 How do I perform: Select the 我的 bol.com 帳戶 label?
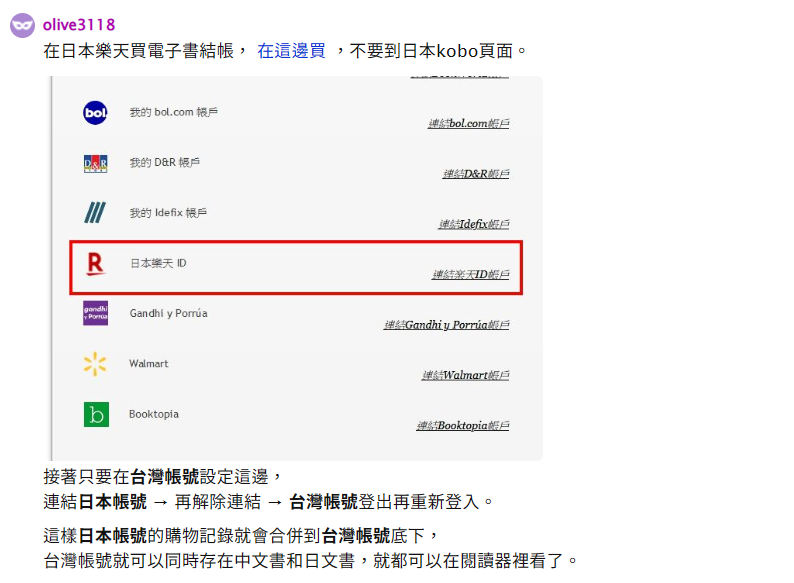(174, 112)
